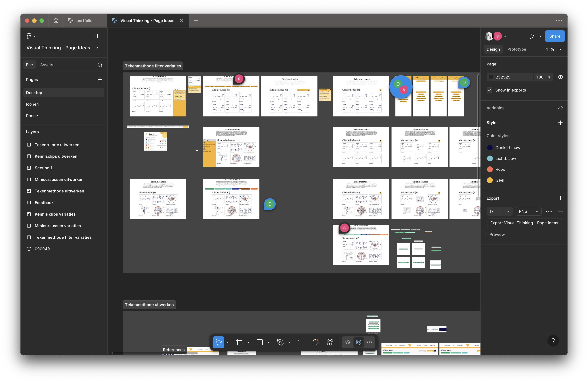Open new tab with plus icon
Image resolution: width=588 pixels, height=382 pixels.
[x=196, y=21]
